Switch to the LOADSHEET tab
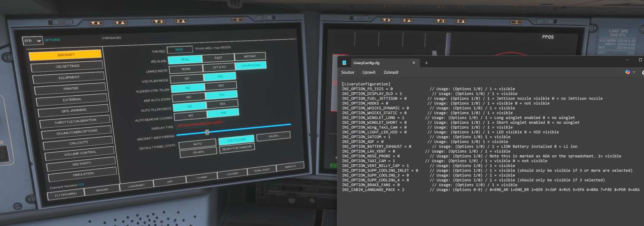This screenshot has width=644, height=226. click(x=135, y=186)
